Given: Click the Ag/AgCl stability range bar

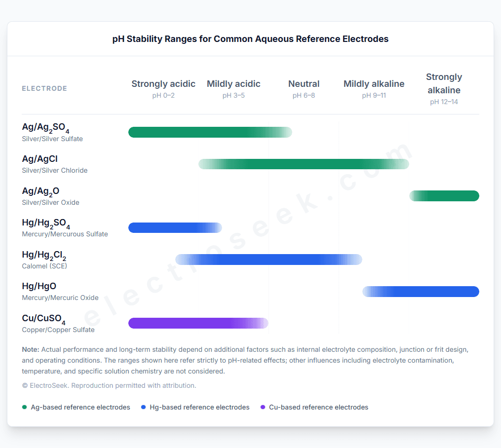Looking at the screenshot, I should (x=304, y=164).
